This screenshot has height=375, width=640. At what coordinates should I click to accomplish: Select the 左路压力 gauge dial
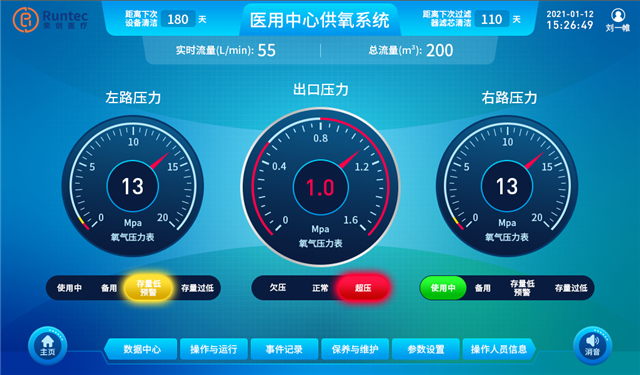click(133, 186)
